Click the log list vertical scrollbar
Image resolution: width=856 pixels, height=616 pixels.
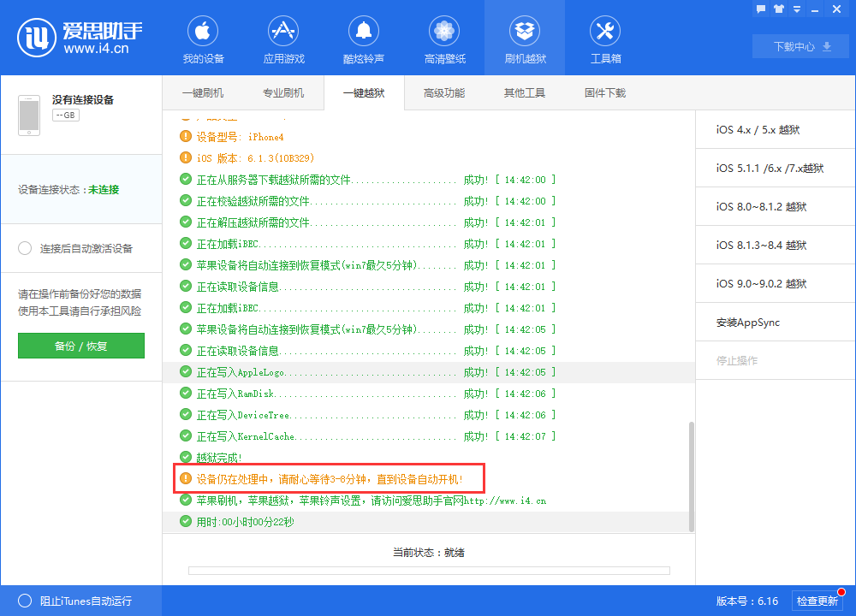(x=691, y=477)
